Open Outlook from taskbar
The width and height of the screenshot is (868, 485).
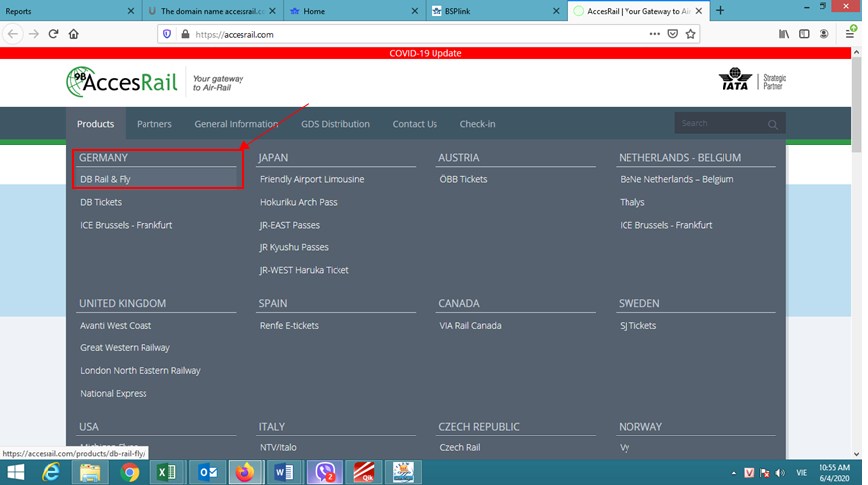click(x=207, y=473)
